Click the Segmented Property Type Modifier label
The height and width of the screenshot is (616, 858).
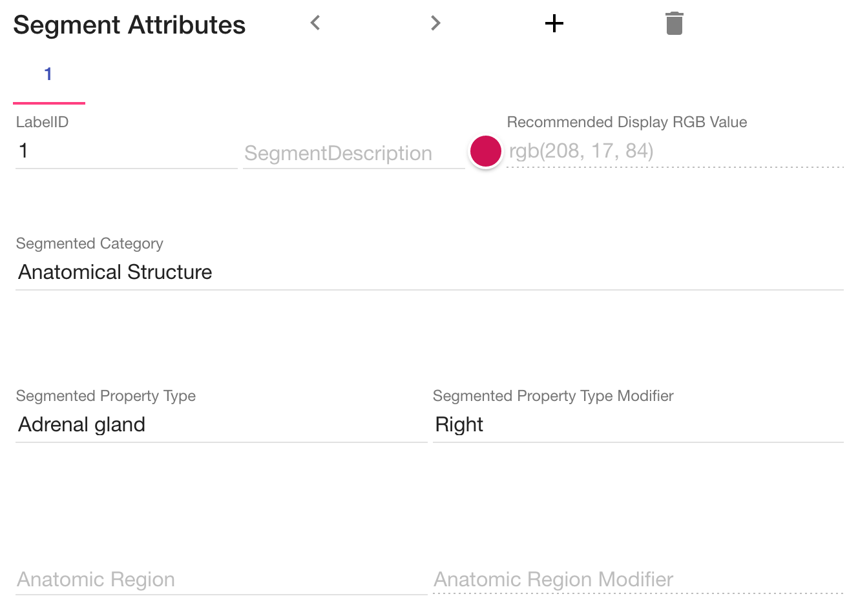click(x=553, y=396)
